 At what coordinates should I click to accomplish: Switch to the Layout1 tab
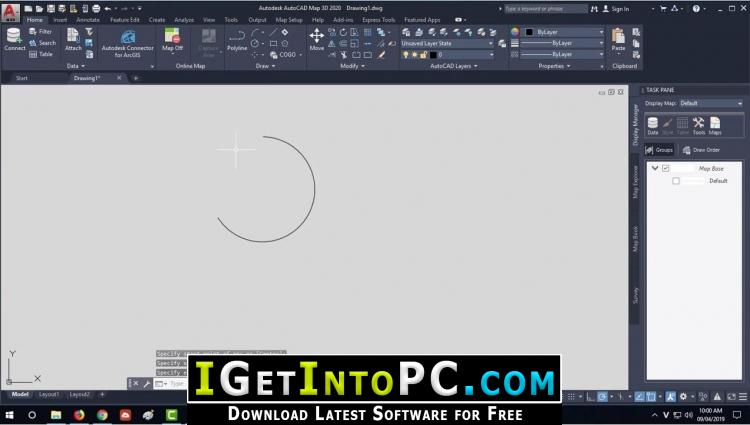(x=49, y=394)
